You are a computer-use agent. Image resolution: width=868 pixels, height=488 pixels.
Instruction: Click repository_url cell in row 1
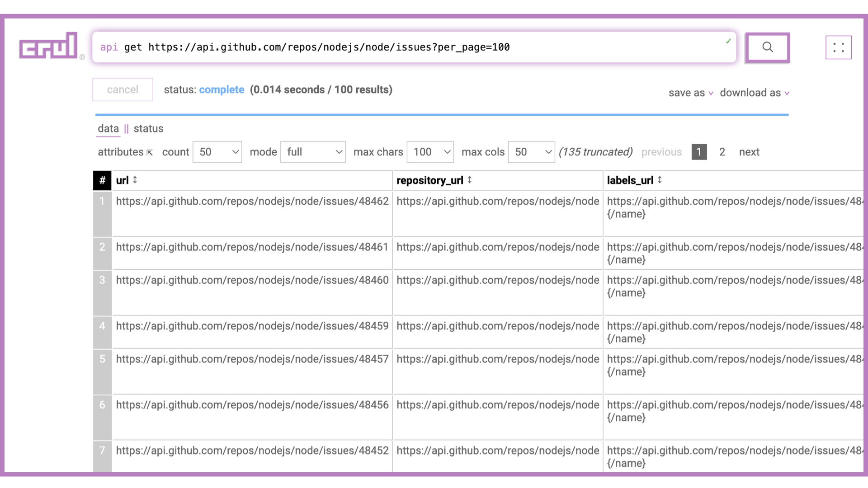pos(498,213)
